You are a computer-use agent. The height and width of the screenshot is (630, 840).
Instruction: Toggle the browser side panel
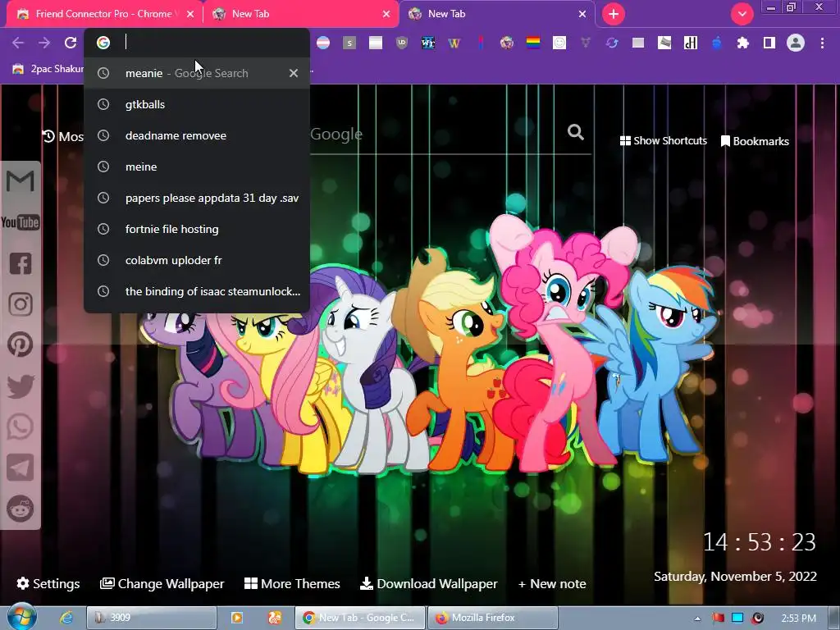769,43
